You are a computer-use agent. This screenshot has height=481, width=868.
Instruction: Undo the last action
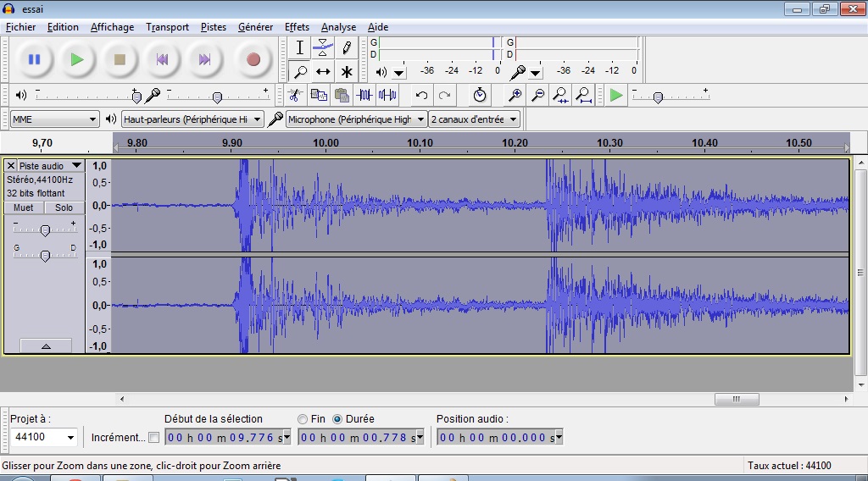tap(421, 95)
